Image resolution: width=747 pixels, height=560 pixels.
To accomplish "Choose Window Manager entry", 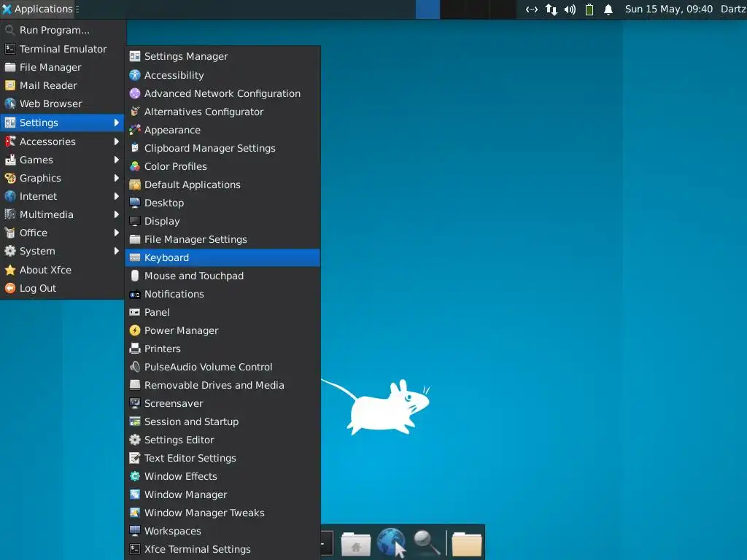I will click(x=222, y=495).
